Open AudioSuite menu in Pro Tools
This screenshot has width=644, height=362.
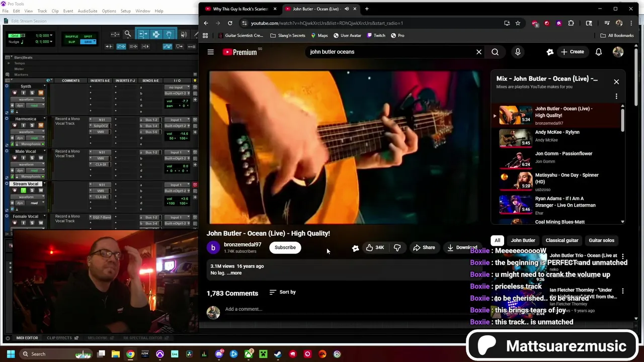tap(88, 11)
